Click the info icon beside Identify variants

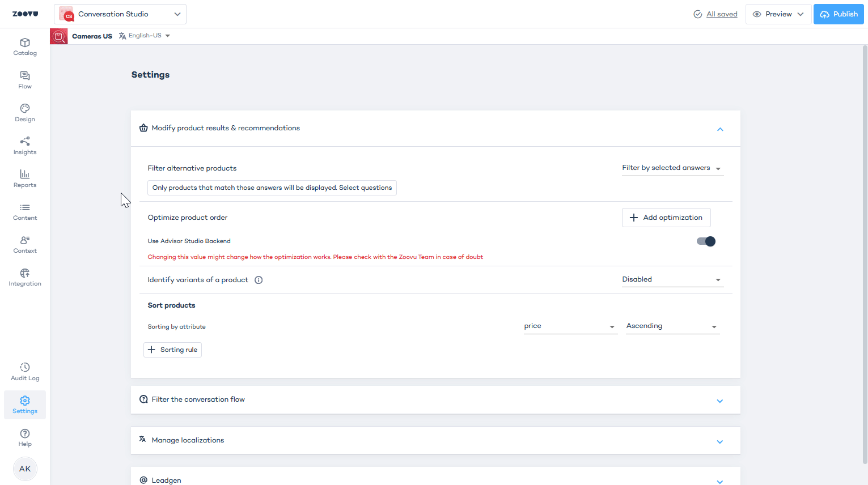coord(259,280)
